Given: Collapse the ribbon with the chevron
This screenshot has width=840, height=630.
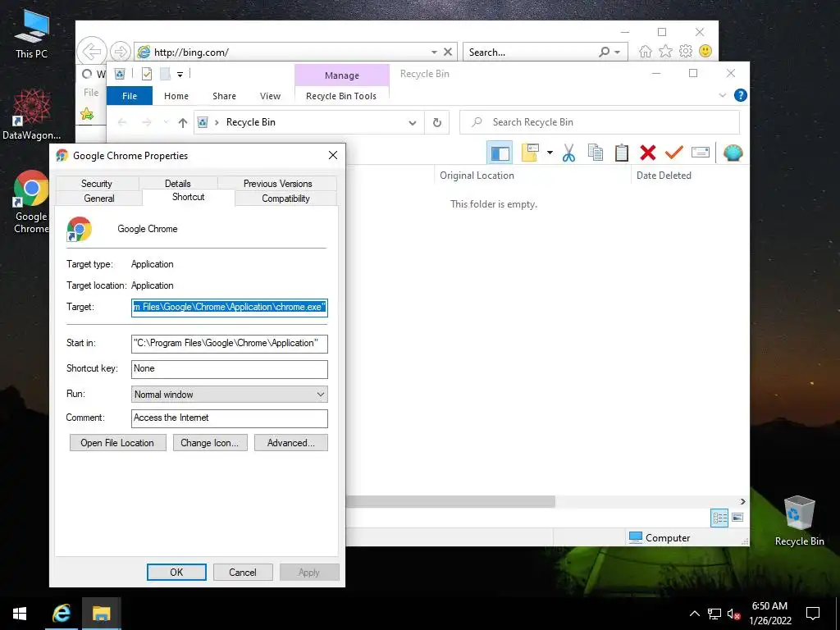Looking at the screenshot, I should pyautogui.click(x=722, y=95).
